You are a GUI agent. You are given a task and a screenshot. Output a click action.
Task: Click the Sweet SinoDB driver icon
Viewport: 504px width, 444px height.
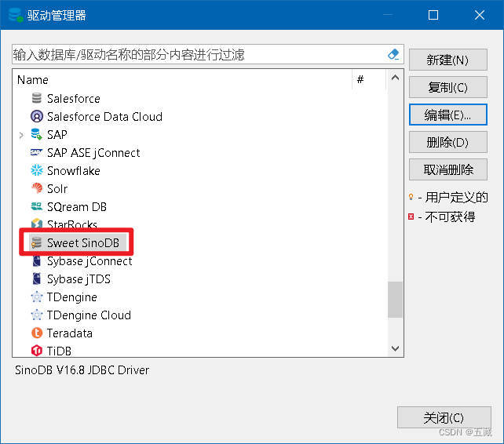[x=36, y=242]
